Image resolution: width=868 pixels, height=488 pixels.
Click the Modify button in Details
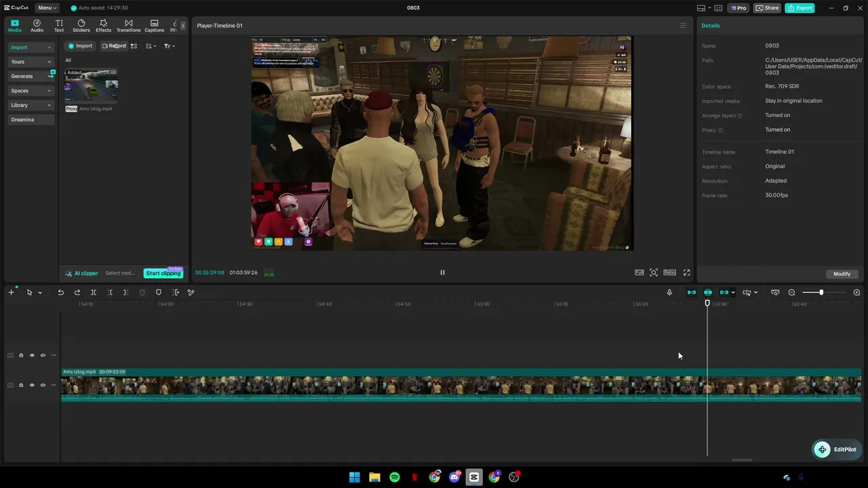[x=842, y=274]
